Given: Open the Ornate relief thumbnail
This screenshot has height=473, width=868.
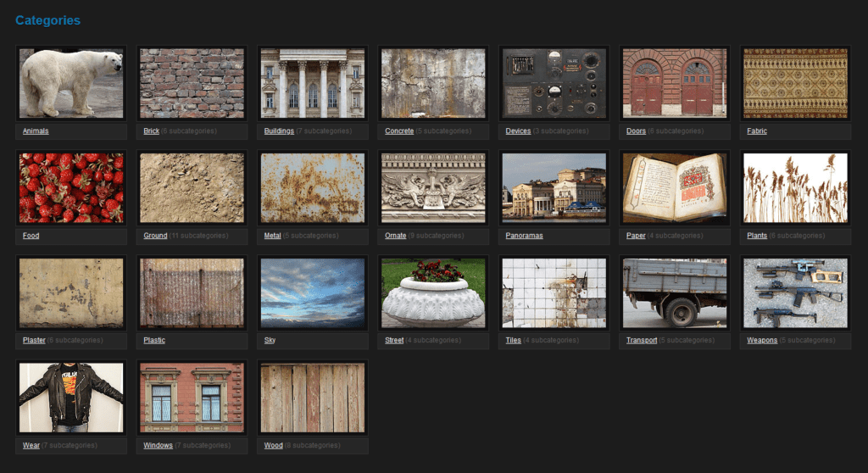Looking at the screenshot, I should [x=433, y=188].
